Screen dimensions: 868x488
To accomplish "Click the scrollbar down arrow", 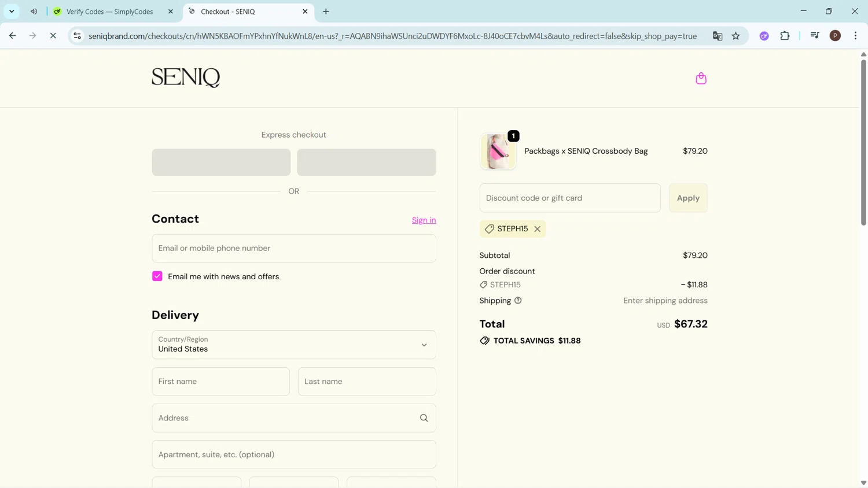I will [x=863, y=483].
